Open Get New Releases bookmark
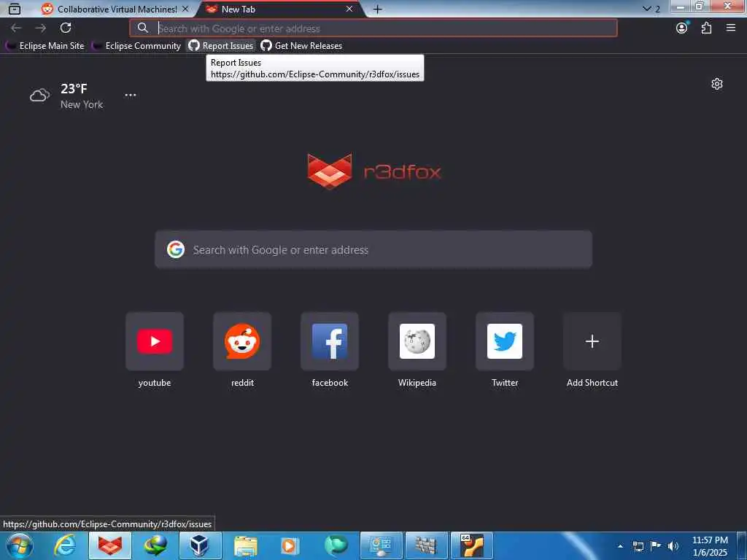The height and width of the screenshot is (560, 747). point(301,46)
